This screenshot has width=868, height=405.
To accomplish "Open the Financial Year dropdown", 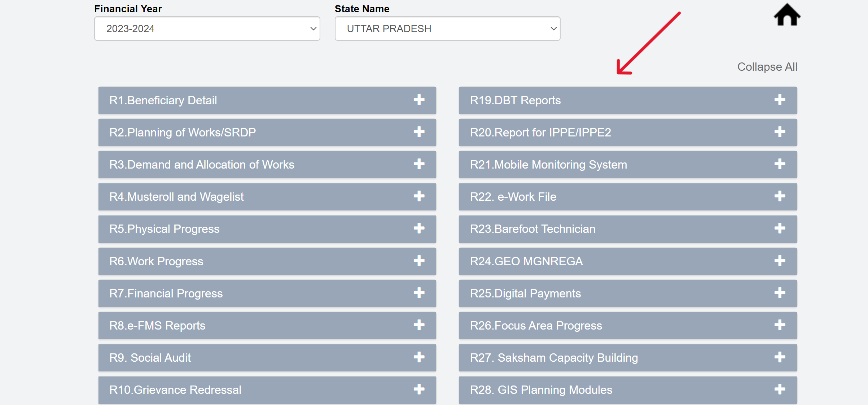I will (207, 29).
